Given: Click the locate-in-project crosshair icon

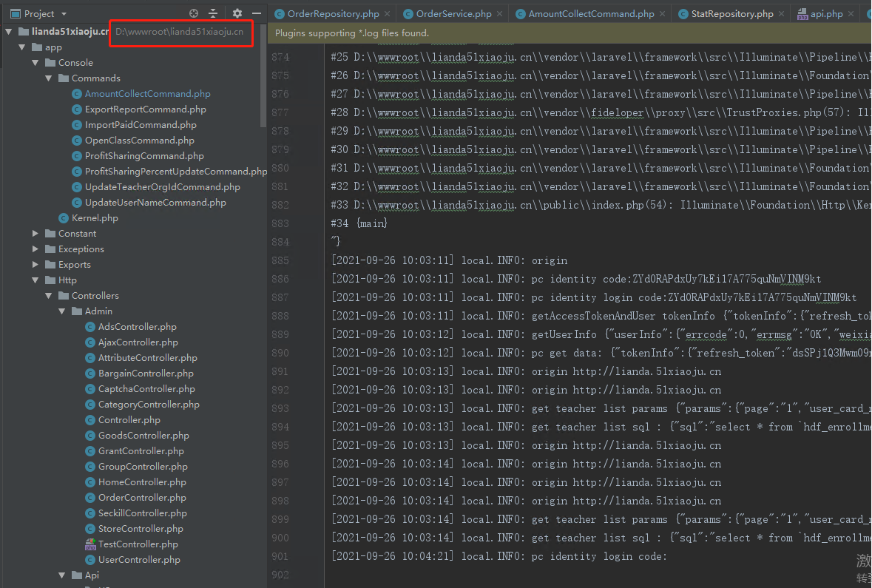Looking at the screenshot, I should 194,13.
